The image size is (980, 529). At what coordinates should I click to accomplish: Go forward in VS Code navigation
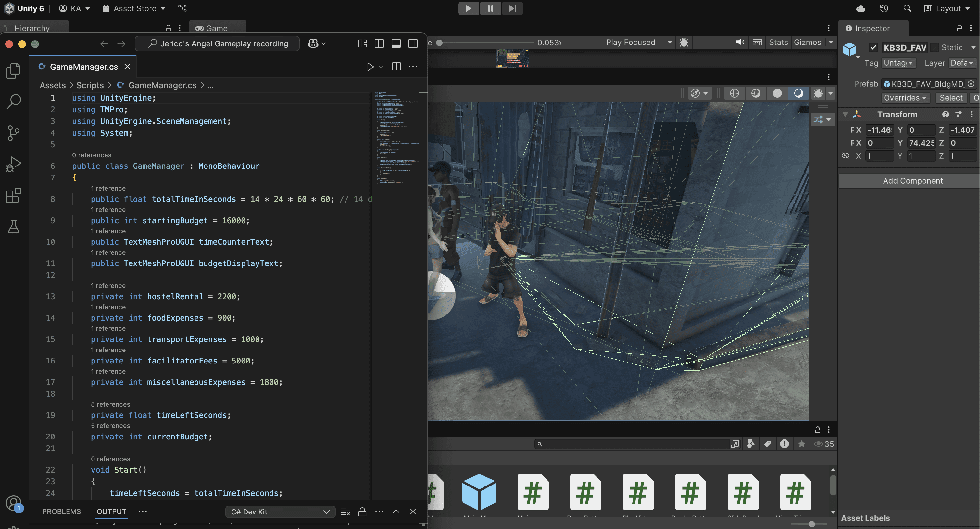(x=121, y=44)
